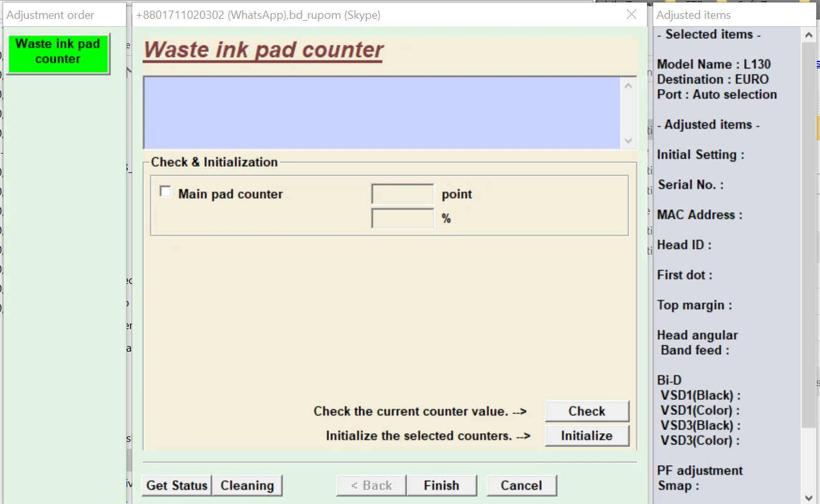Image resolution: width=820 pixels, height=504 pixels.
Task: Click message box scroll up arrow
Action: click(629, 85)
